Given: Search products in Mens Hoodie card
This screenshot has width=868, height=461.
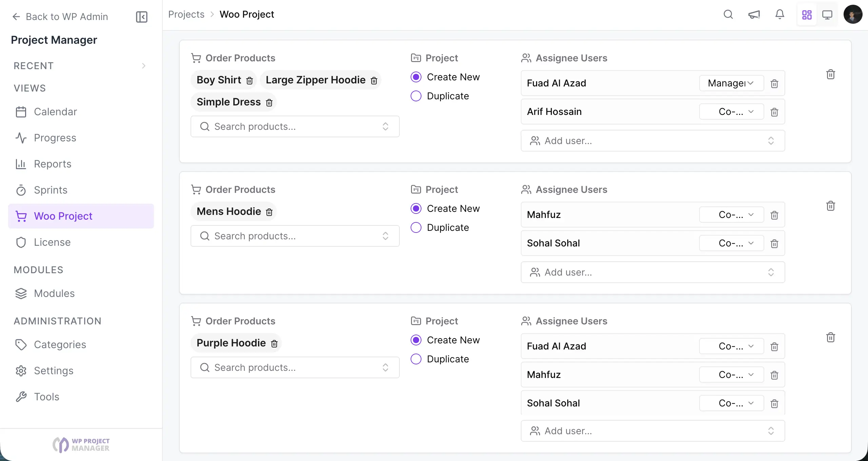Looking at the screenshot, I should click(295, 236).
